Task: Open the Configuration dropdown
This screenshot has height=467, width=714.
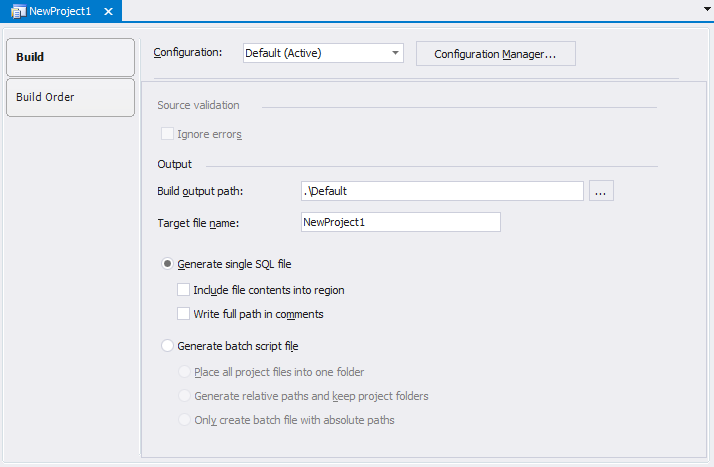Action: pos(323,53)
